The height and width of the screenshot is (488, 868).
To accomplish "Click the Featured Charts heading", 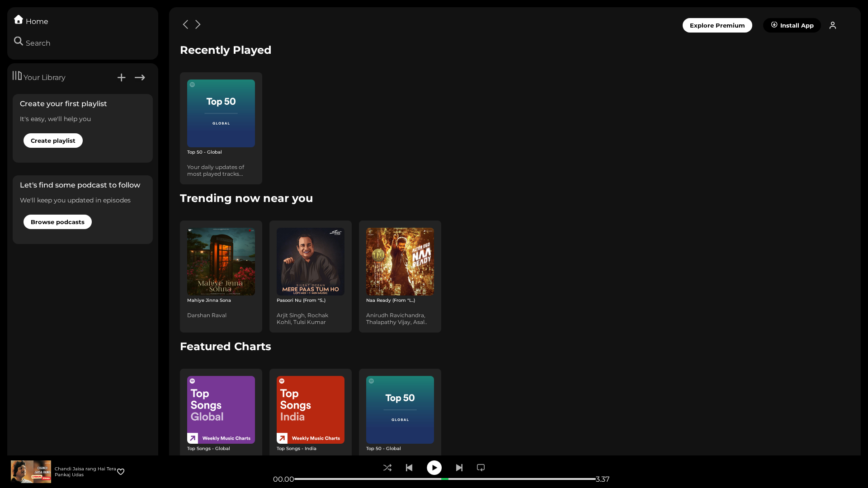I will [226, 347].
